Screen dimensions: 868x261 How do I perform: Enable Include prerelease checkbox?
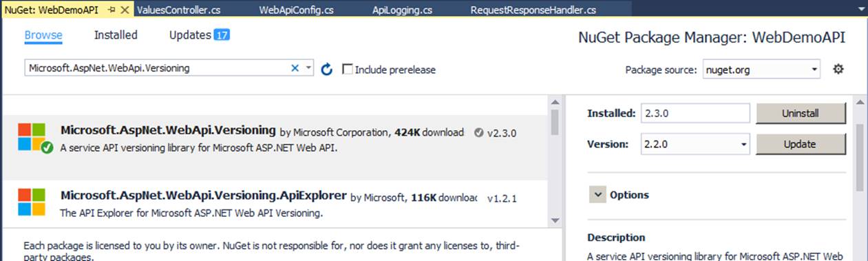tap(348, 69)
